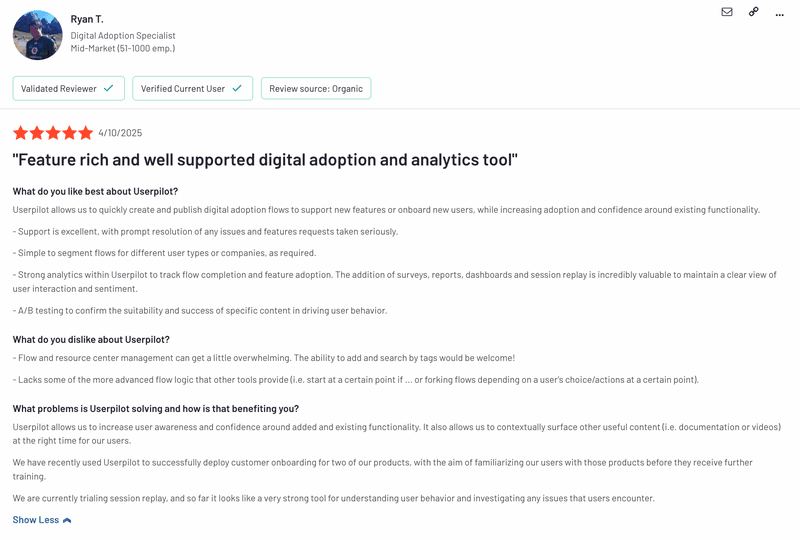Click the Mid-Market (51-1000 emp.) segment text
Viewport: 800px width, 540px height.
pyautogui.click(x=123, y=48)
